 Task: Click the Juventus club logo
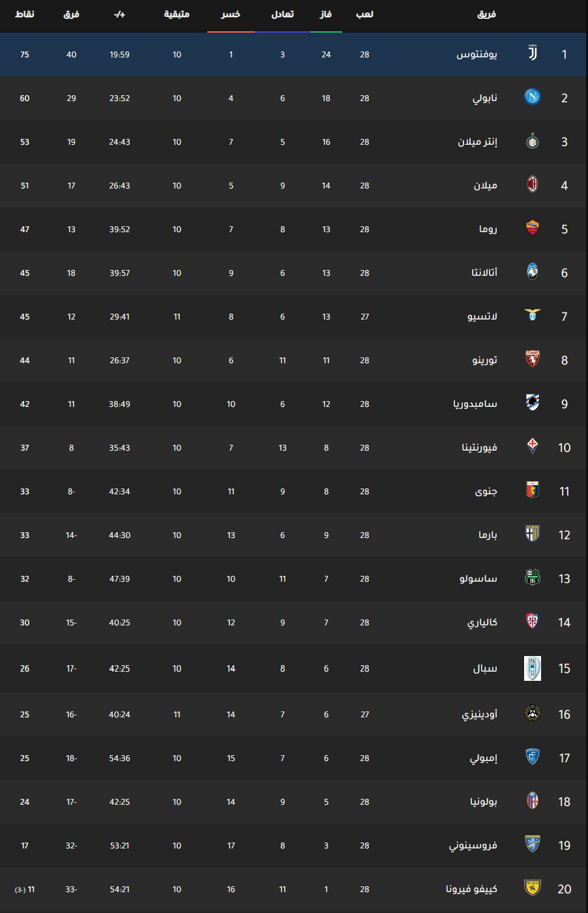533,54
